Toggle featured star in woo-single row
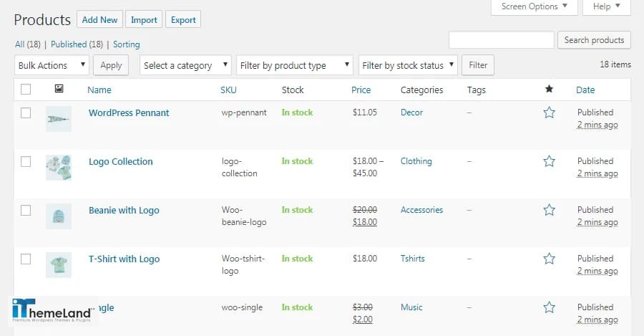This screenshot has height=336, width=644. pos(549,307)
